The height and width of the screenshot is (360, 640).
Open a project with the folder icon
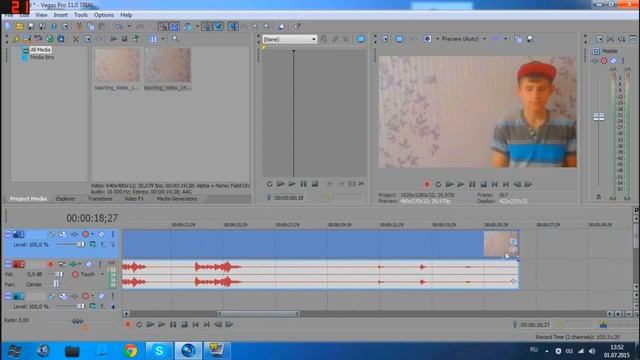point(19,27)
